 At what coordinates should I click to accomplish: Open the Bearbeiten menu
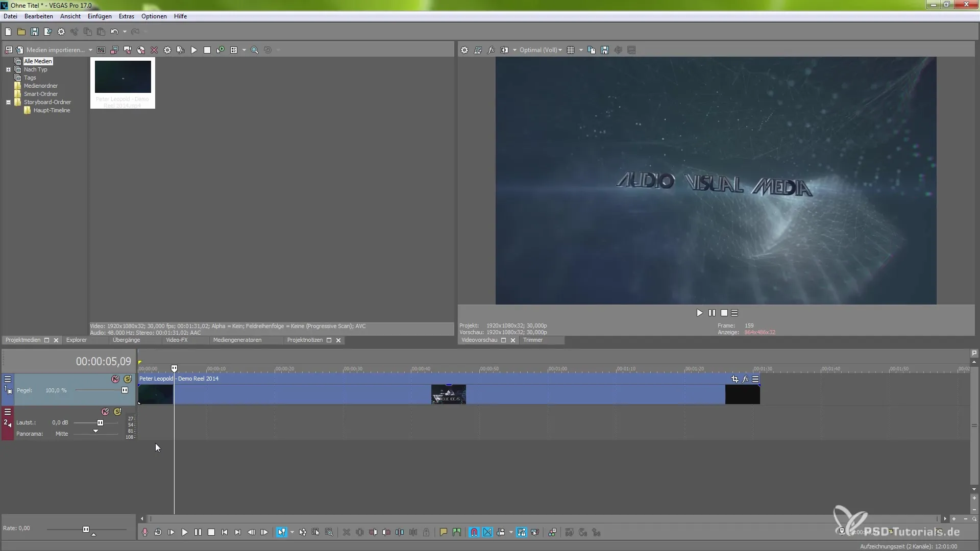pyautogui.click(x=39, y=16)
